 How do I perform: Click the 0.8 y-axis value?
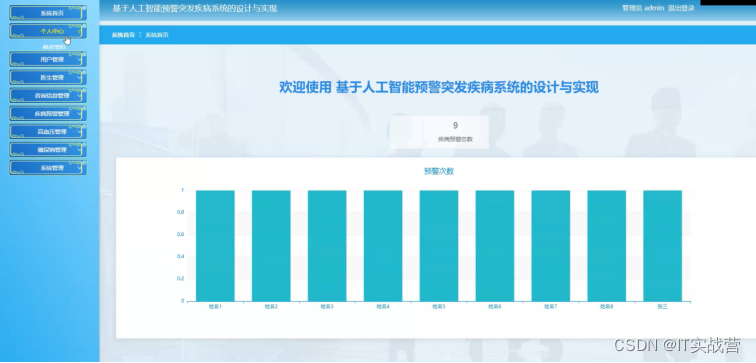180,212
